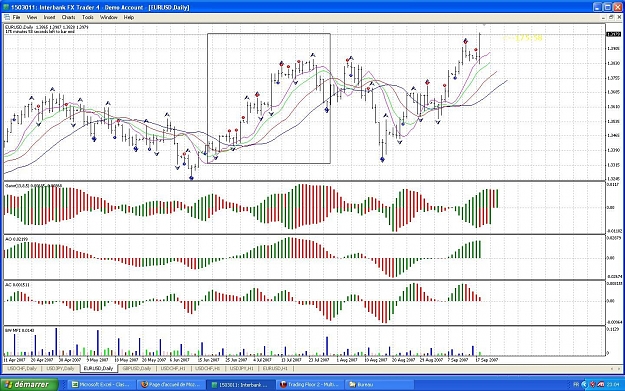The width and height of the screenshot is (625, 391).
Task: Click the Windows démarrer start button
Action: click(30, 385)
